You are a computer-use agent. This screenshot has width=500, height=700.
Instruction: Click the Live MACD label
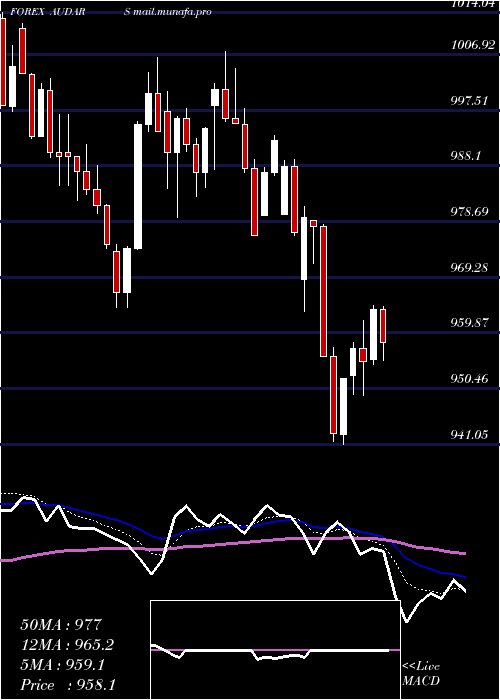421,673
